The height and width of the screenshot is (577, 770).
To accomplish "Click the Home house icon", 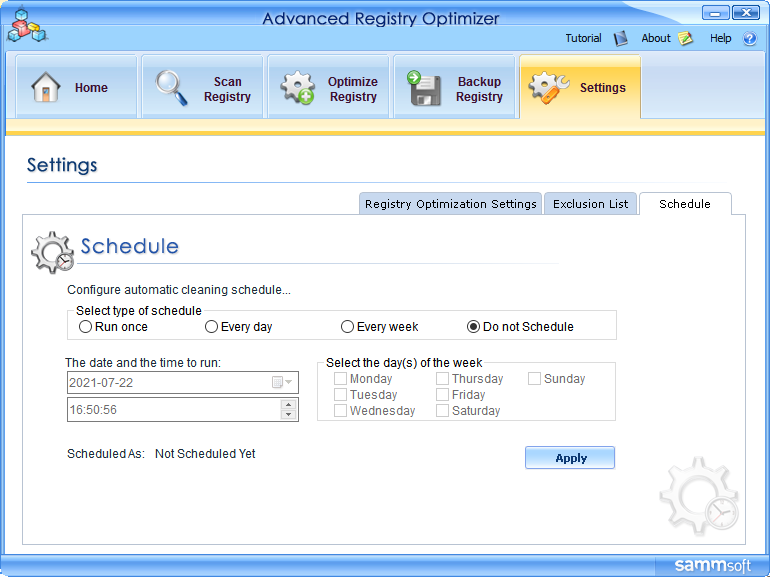I will tap(46, 87).
